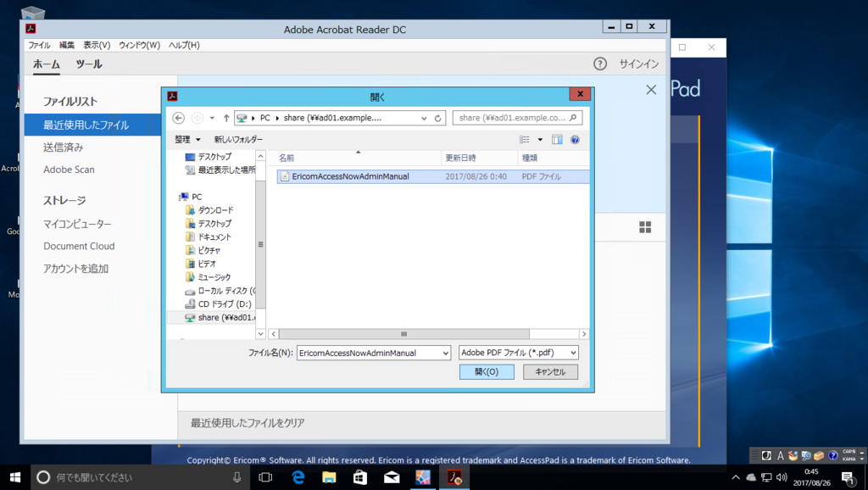Open ヘルプ(H) menu
The image size is (868, 490).
tap(184, 45)
